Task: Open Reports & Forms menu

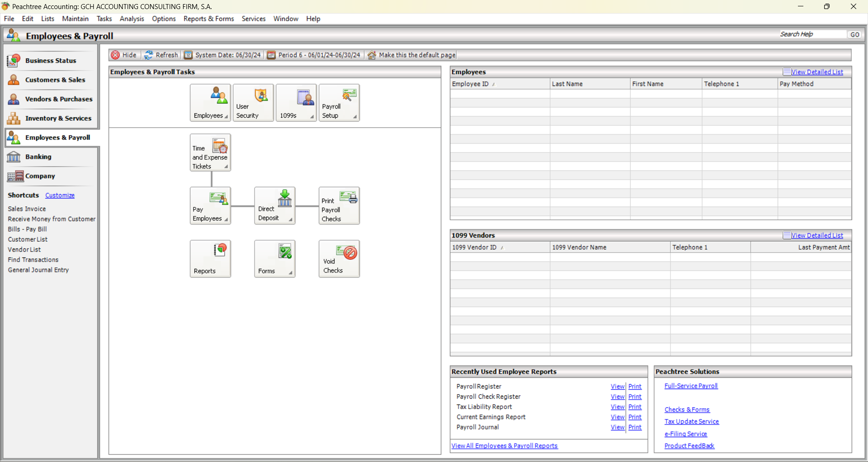Action: click(208, 19)
